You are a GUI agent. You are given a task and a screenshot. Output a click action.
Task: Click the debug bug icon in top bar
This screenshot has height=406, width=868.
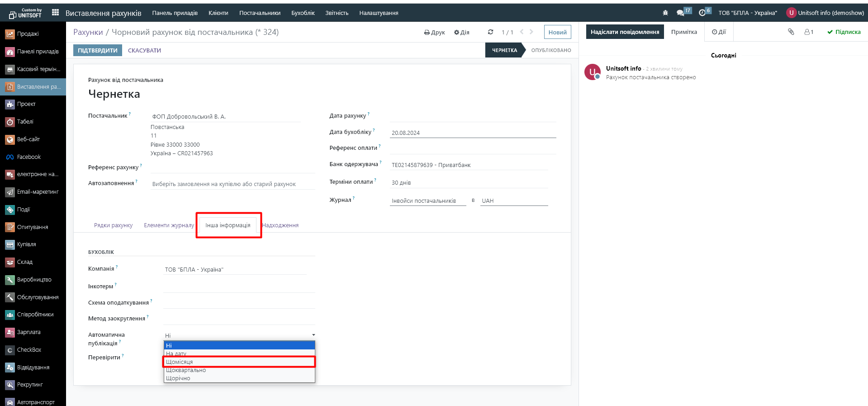click(665, 13)
